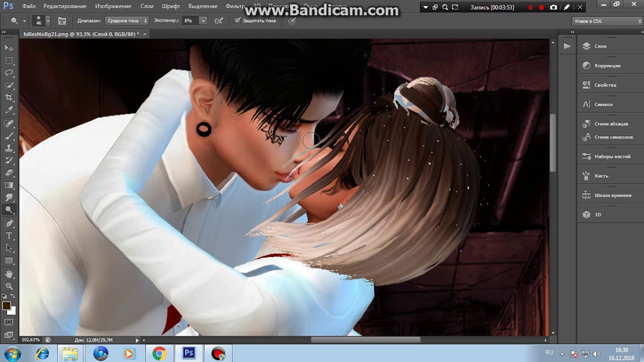Expand the collapsed panels dock
Screen dimensions: 644x362
click(x=572, y=32)
